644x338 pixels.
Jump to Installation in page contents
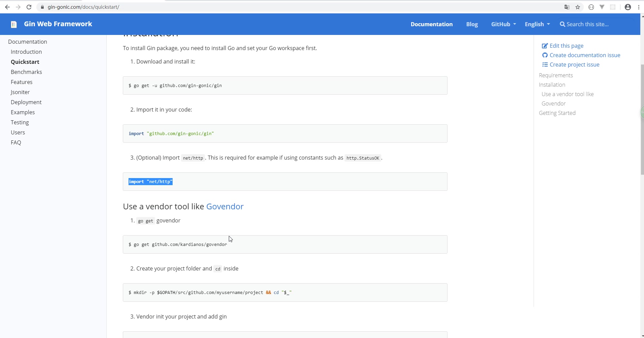(x=552, y=85)
